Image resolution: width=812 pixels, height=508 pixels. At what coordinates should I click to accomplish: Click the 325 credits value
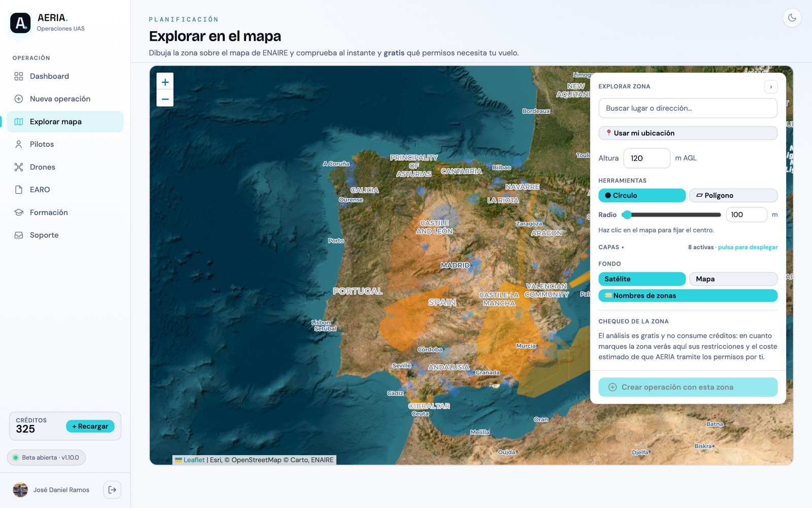coord(25,429)
